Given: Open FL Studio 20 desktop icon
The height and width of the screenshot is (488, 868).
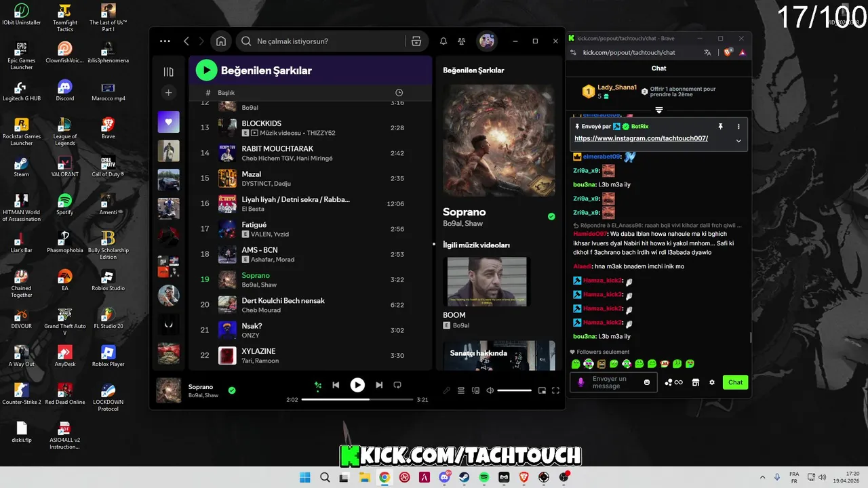Looking at the screenshot, I should point(108,318).
